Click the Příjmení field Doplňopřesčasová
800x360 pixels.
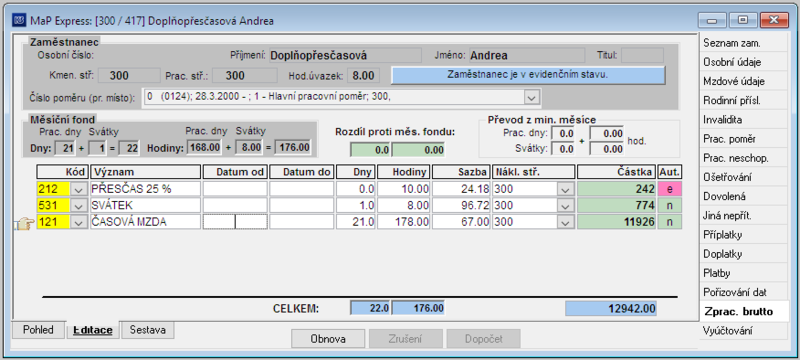coord(345,56)
